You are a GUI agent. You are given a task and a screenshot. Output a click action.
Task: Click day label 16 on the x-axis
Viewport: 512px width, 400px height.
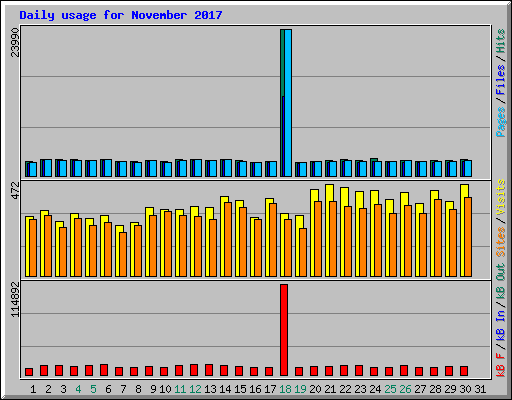pos(255,389)
